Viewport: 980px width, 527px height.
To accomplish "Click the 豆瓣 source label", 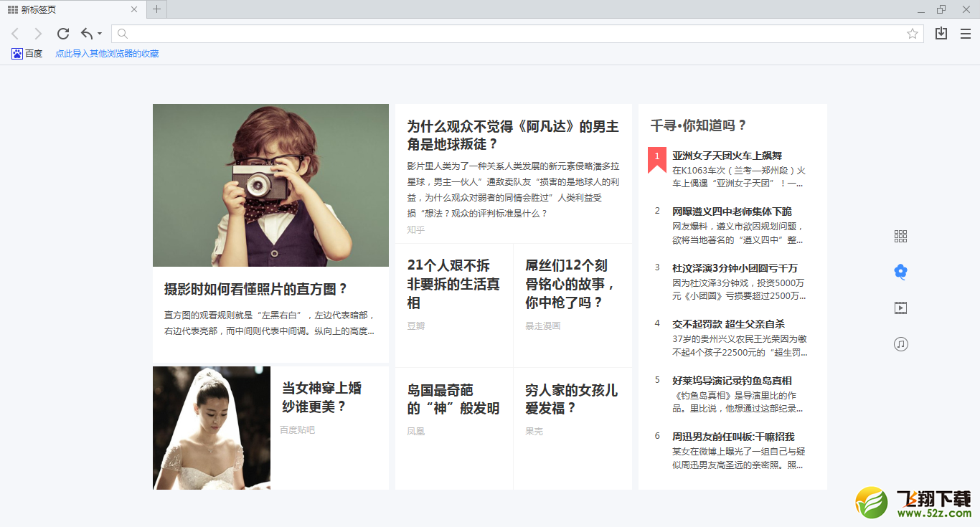I will pos(416,326).
